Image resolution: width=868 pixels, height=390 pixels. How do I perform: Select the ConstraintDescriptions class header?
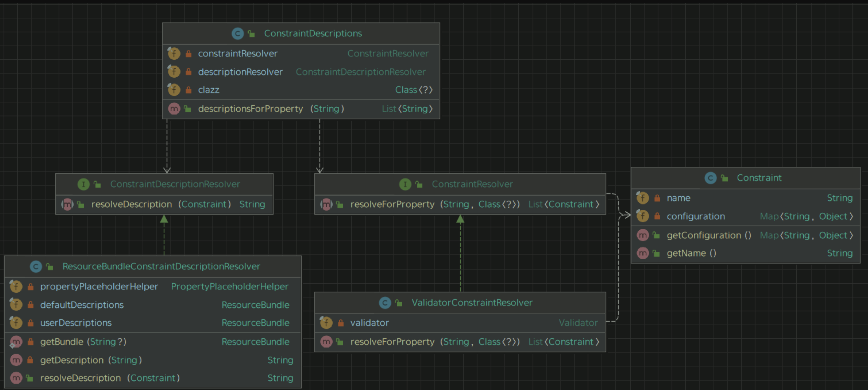click(313, 33)
